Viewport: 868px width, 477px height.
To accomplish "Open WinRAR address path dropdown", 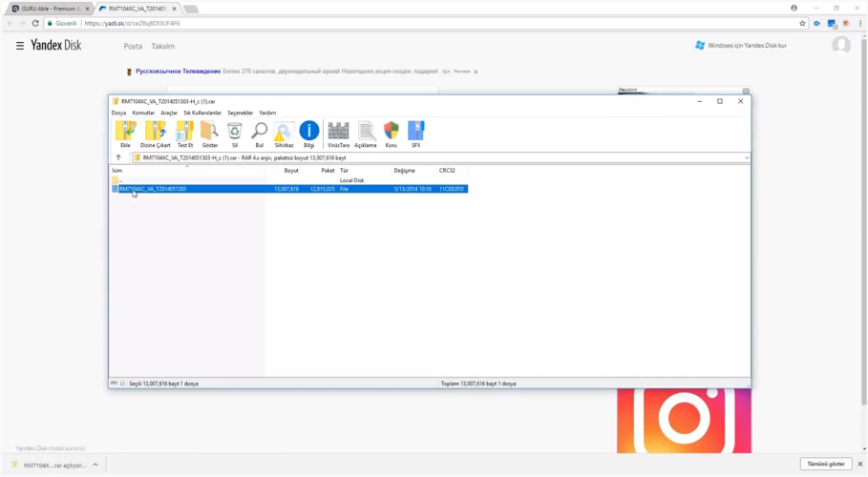I will [746, 157].
